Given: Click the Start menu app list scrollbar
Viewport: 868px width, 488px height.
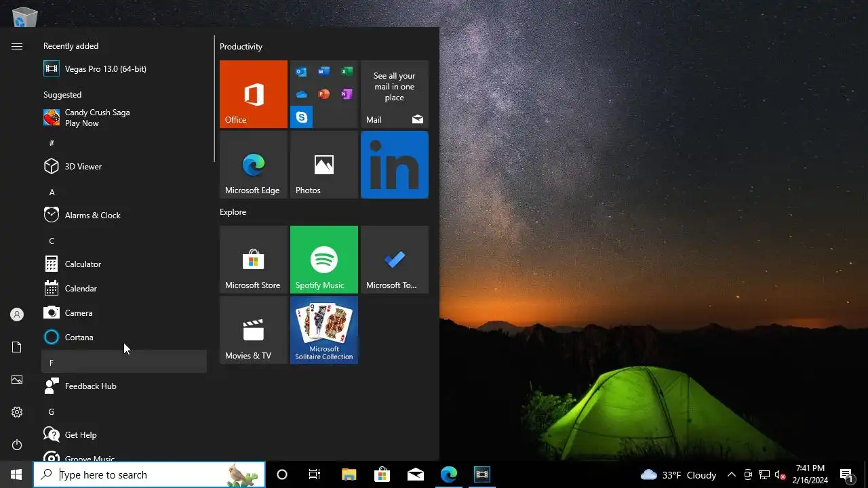Looking at the screenshot, I should point(214,99).
